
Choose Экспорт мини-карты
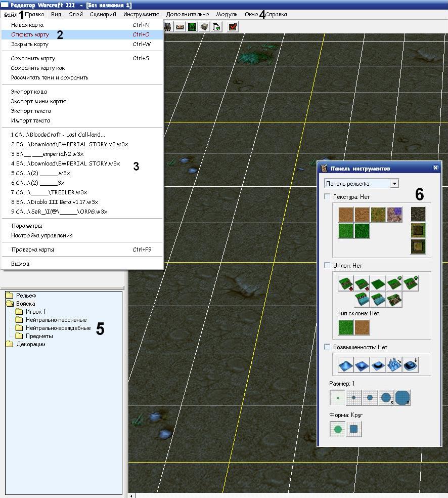click(x=82, y=101)
